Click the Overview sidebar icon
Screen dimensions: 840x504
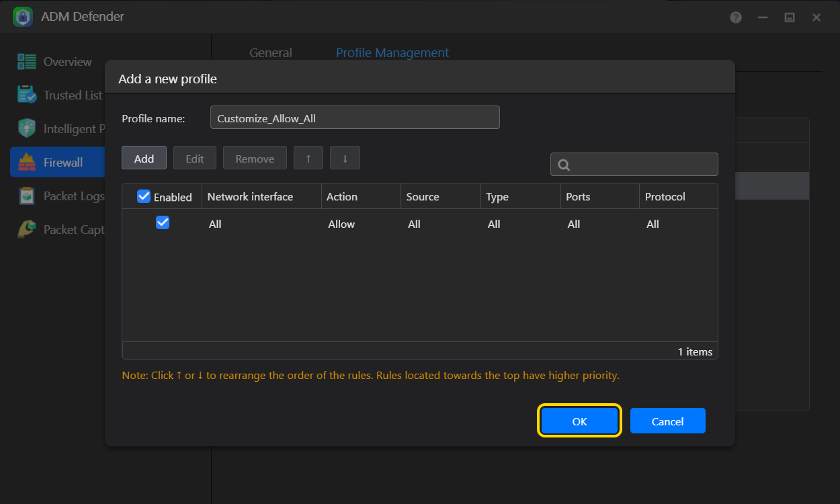pyautogui.click(x=27, y=62)
